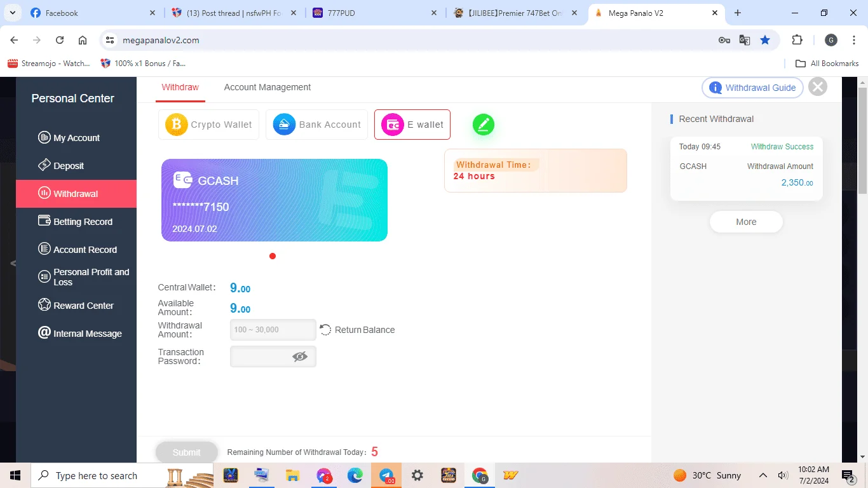Click the browser Back arrow
868x488 pixels.
pos(14,40)
